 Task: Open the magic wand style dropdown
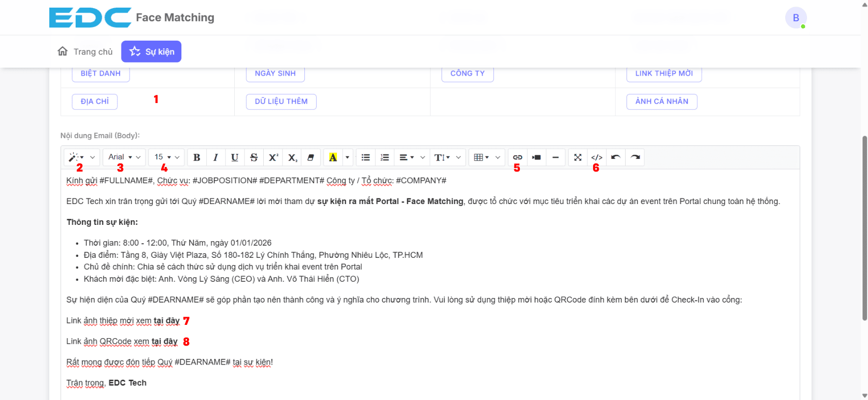[81, 157]
